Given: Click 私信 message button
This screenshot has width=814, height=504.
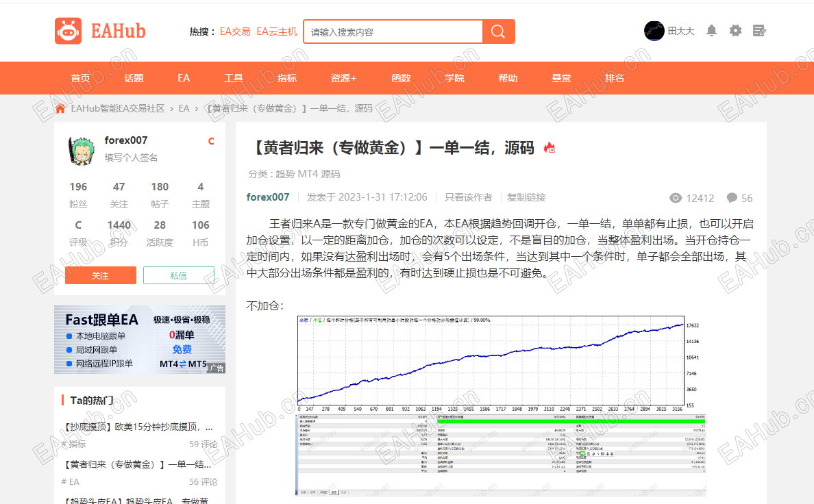Looking at the screenshot, I should coord(179,275).
